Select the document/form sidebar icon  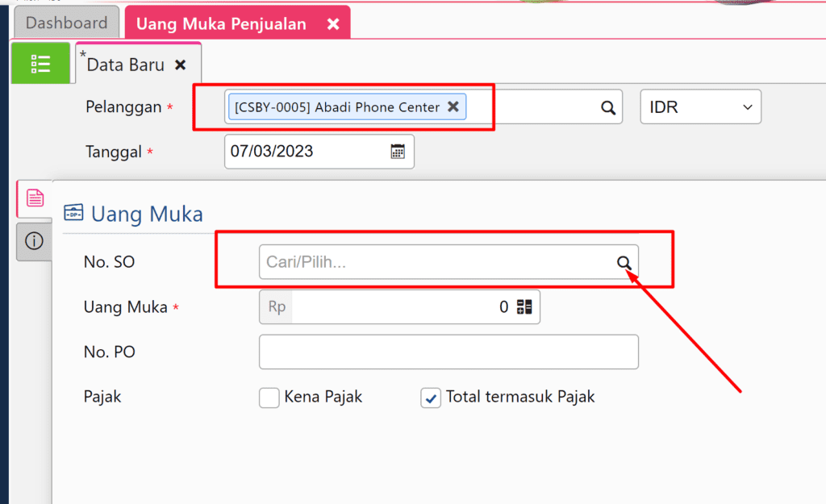33,198
